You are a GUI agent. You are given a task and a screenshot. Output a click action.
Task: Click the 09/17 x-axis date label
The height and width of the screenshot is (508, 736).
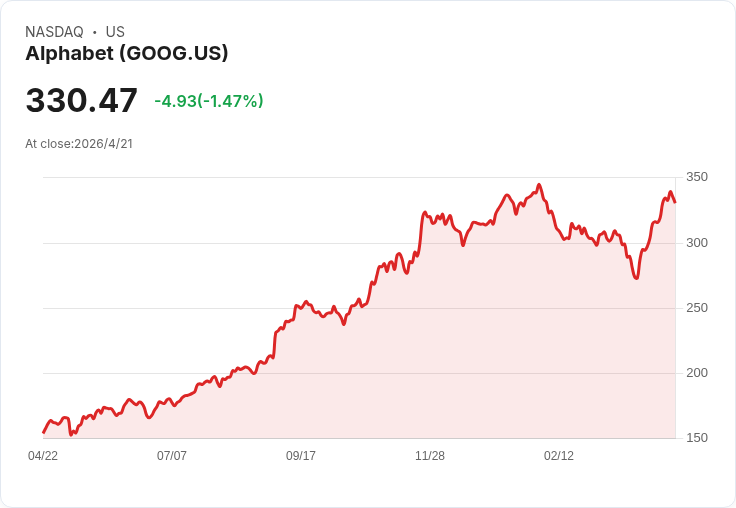click(301, 456)
